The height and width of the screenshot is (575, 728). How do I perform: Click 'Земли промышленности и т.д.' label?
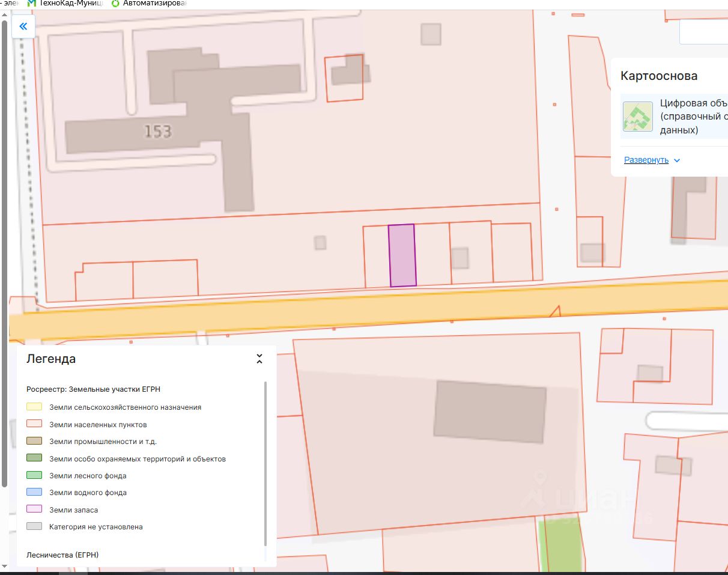(103, 442)
